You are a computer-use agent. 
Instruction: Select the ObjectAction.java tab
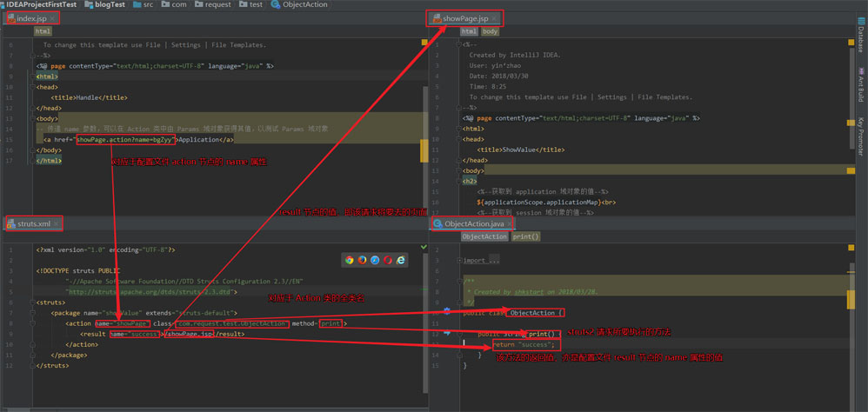pyautogui.click(x=474, y=223)
